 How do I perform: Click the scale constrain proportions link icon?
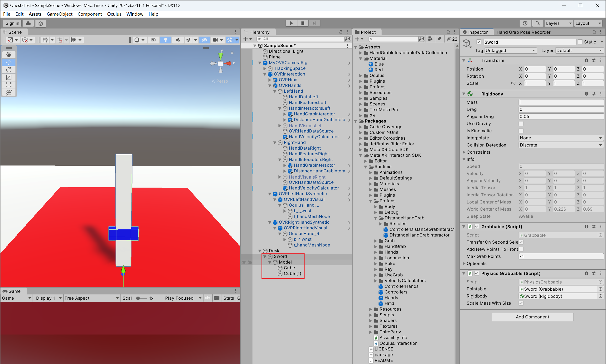pyautogui.click(x=513, y=83)
